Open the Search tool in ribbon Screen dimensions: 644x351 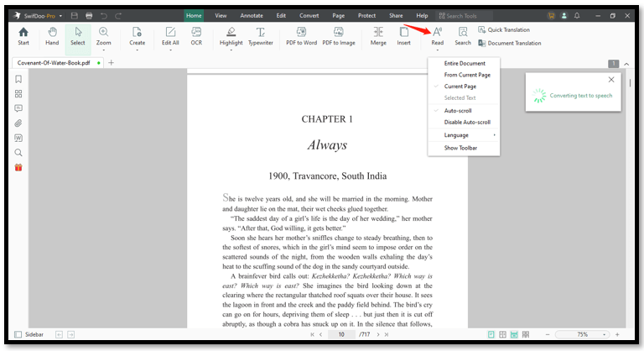pyautogui.click(x=463, y=36)
